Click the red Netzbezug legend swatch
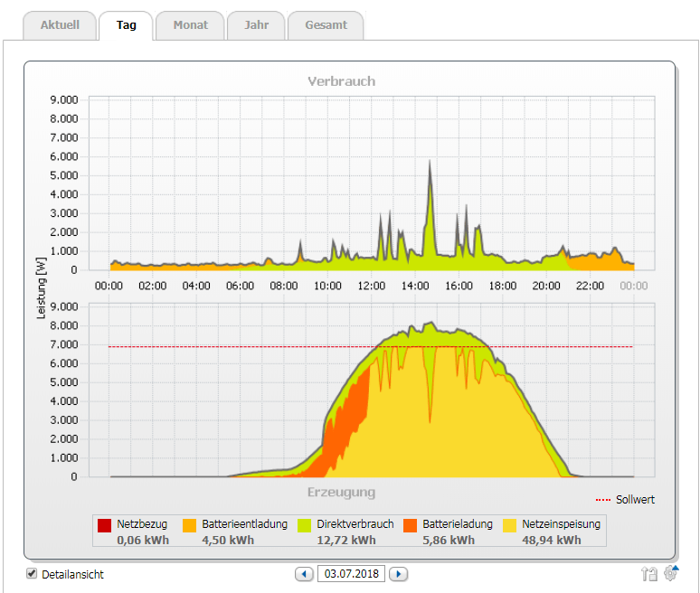Image resolution: width=700 pixels, height=593 pixels. [x=104, y=525]
